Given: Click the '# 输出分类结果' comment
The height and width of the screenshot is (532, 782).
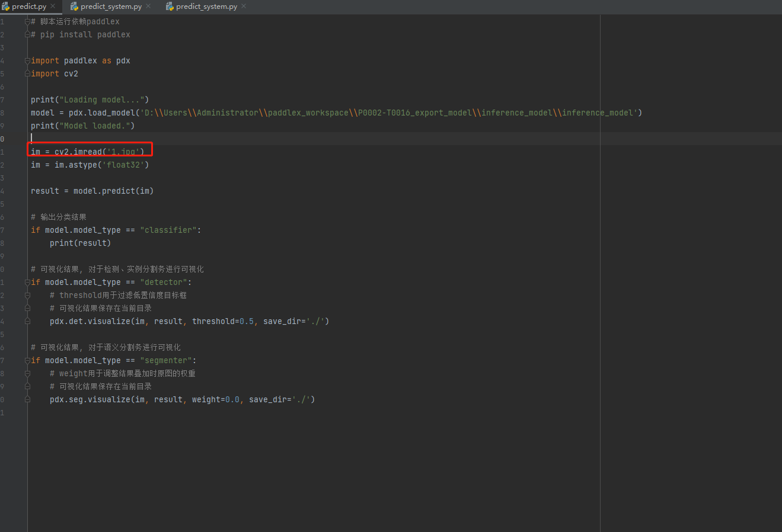Looking at the screenshot, I should click(x=59, y=217).
